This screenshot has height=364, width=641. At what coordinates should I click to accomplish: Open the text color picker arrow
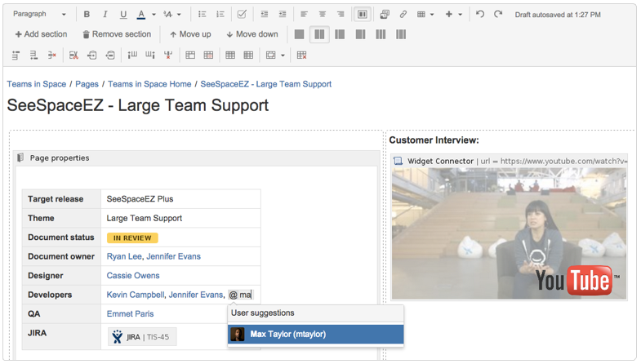tap(154, 15)
